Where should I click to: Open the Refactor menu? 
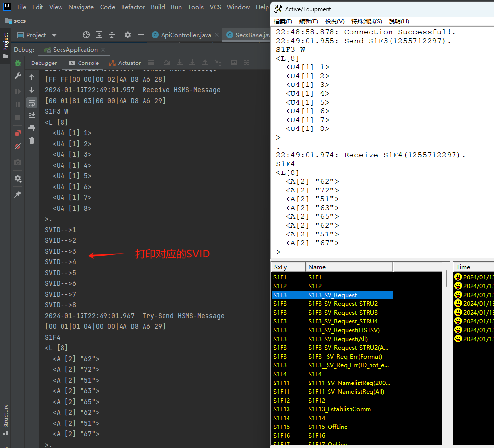[x=133, y=7]
